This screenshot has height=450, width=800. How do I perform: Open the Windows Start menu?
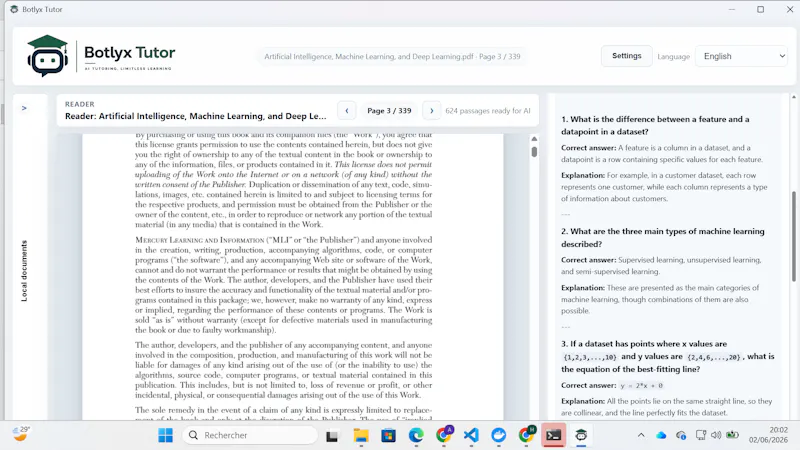(x=165, y=435)
